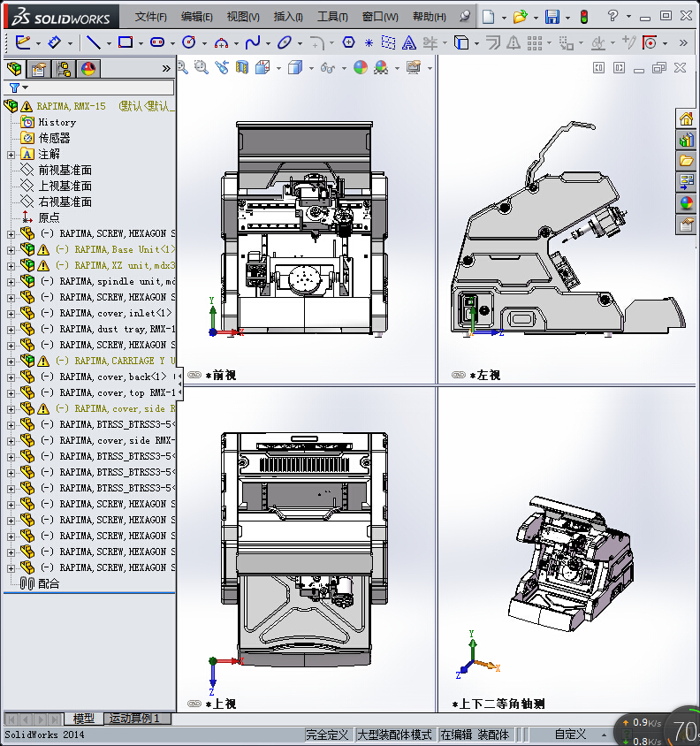Image resolution: width=700 pixels, height=746 pixels.
Task: Select the Corner Rectangle tool
Action: 126,42
